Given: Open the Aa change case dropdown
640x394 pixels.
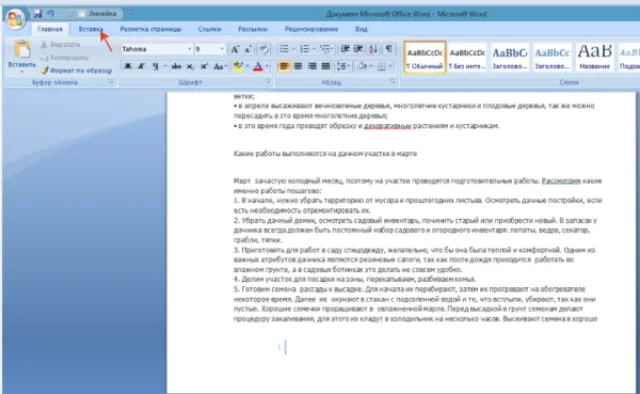Looking at the screenshot, I should point(220,66).
